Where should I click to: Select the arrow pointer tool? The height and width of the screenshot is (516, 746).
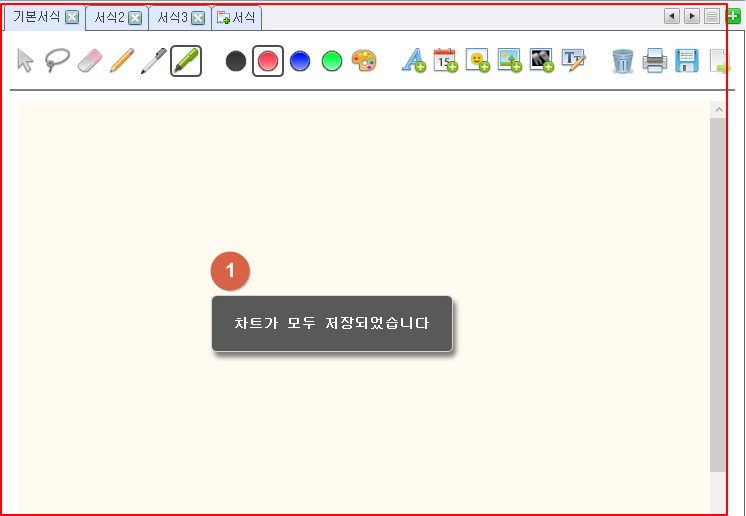point(26,61)
